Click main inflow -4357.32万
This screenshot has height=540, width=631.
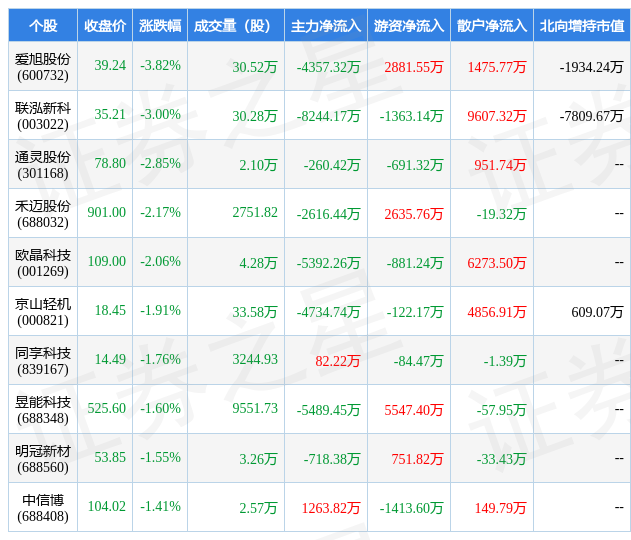[x=328, y=67]
